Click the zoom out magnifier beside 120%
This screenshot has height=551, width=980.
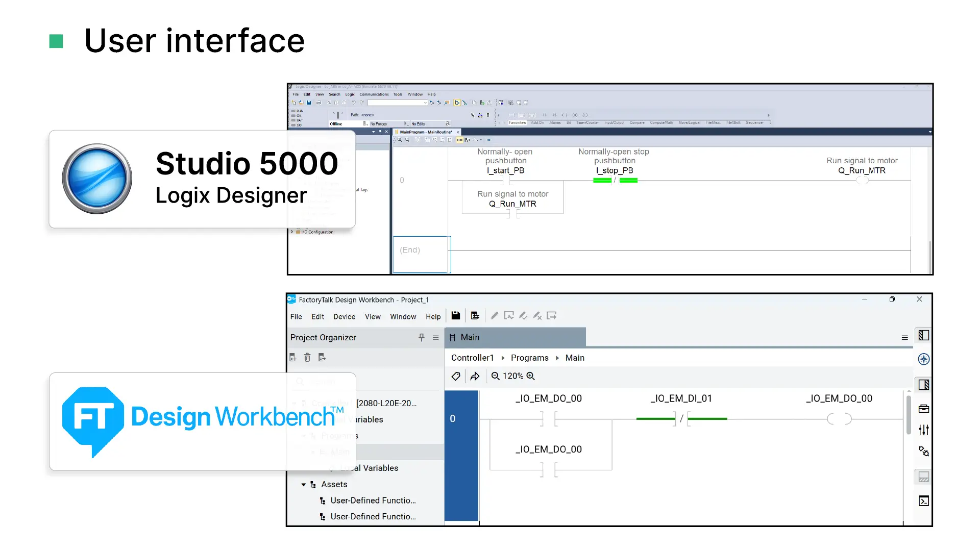point(495,376)
